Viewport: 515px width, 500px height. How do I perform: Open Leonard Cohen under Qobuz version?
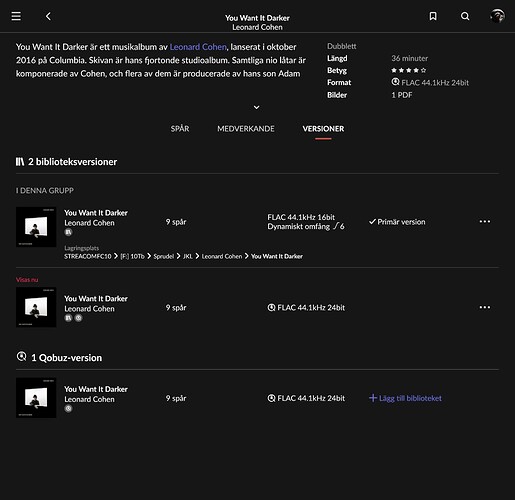coord(89,399)
